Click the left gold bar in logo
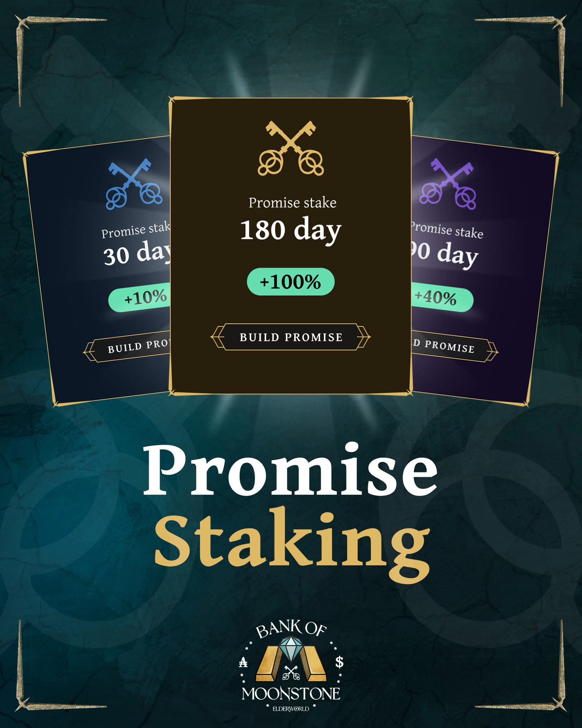Screen dimensions: 582x728 click(x=268, y=663)
